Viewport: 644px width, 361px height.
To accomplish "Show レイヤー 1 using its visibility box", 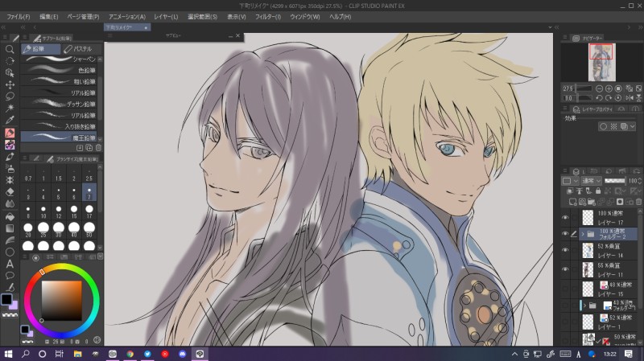I will tap(565, 322).
